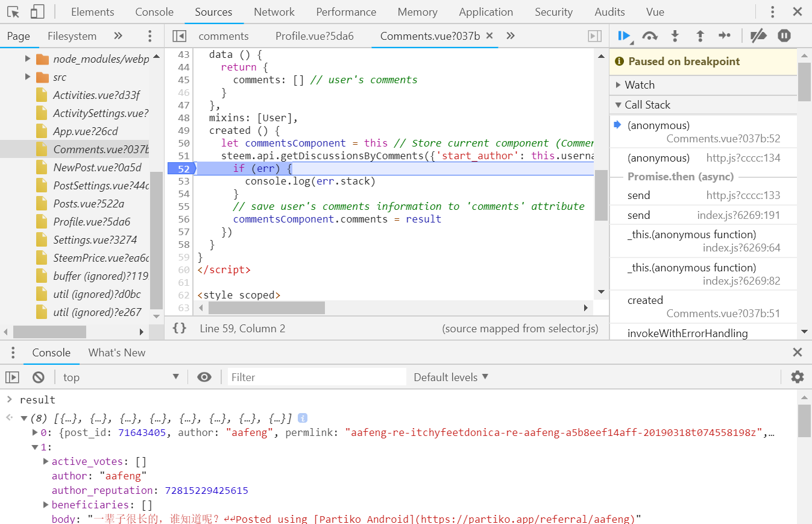The width and height of the screenshot is (812, 524).
Task: Create a live expression with eye icon
Action: [x=204, y=377]
